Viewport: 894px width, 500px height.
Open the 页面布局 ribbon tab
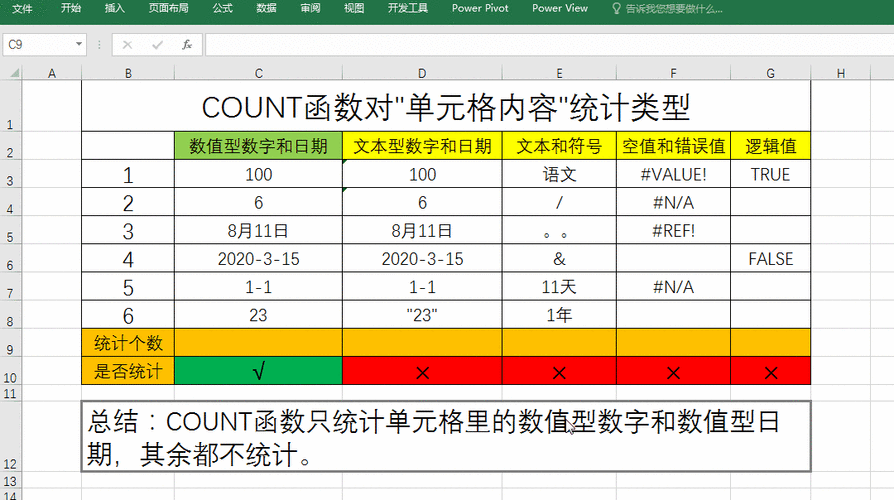pyautogui.click(x=168, y=9)
